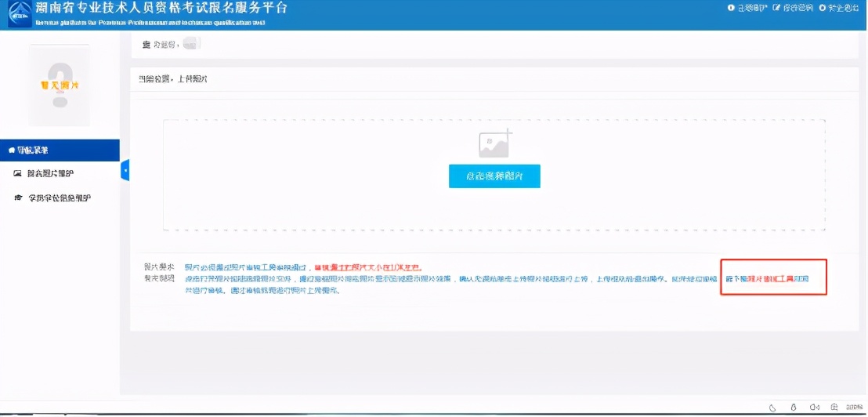Toggle night mode moon icon in status bar
868x417 pixels.
(772, 408)
